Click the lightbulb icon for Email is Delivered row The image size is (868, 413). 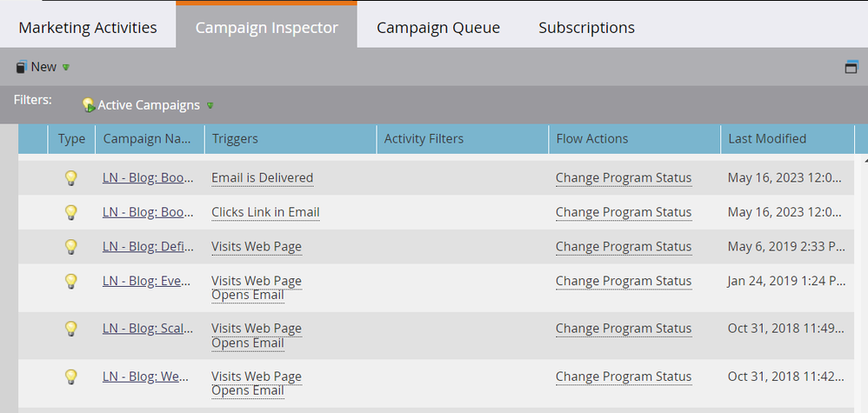point(71,178)
